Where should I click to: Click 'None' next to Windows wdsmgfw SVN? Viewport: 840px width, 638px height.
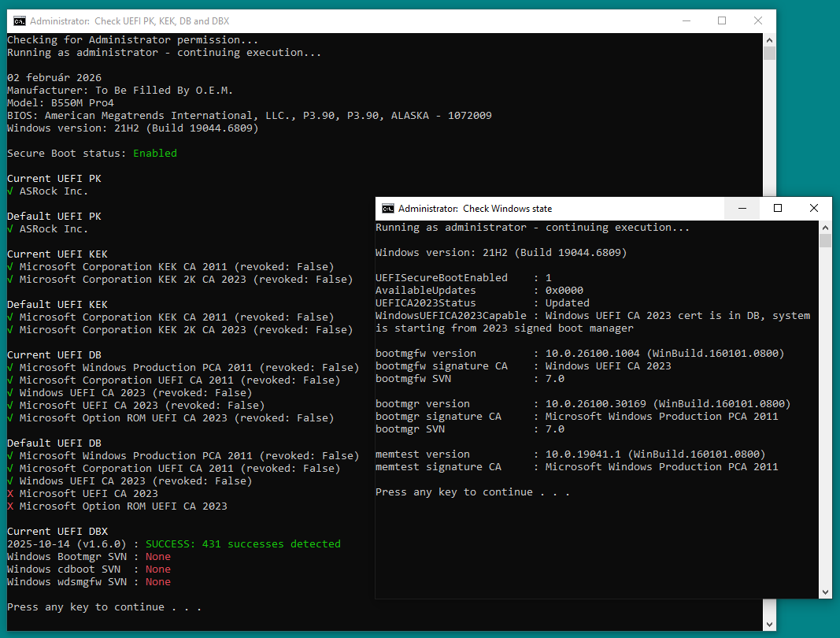158,582
